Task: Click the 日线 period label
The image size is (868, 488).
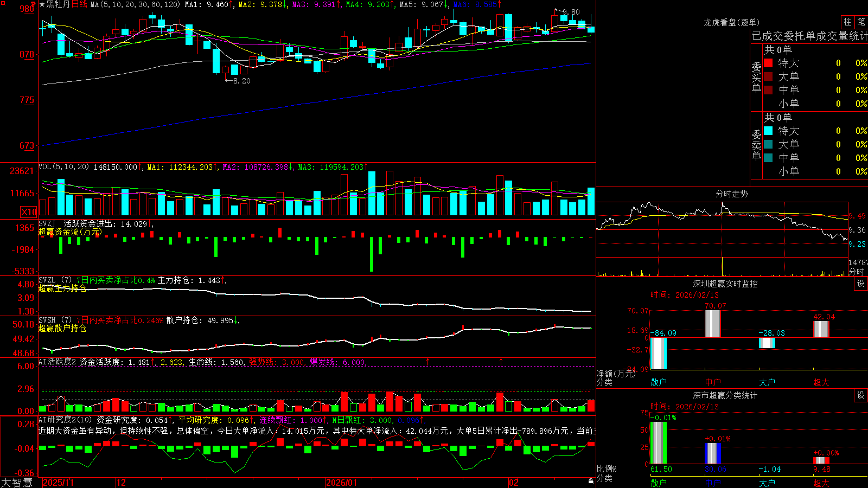Action: [x=79, y=4]
